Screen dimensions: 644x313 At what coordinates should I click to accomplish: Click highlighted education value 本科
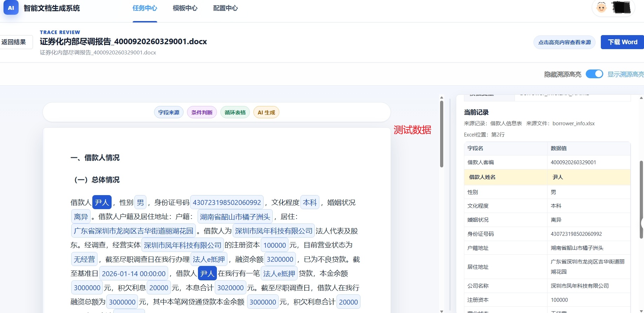pos(310,202)
